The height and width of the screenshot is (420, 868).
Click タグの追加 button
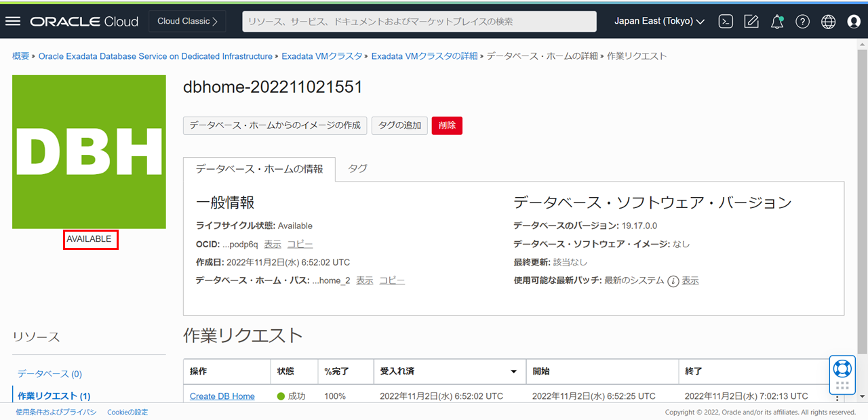coord(399,125)
